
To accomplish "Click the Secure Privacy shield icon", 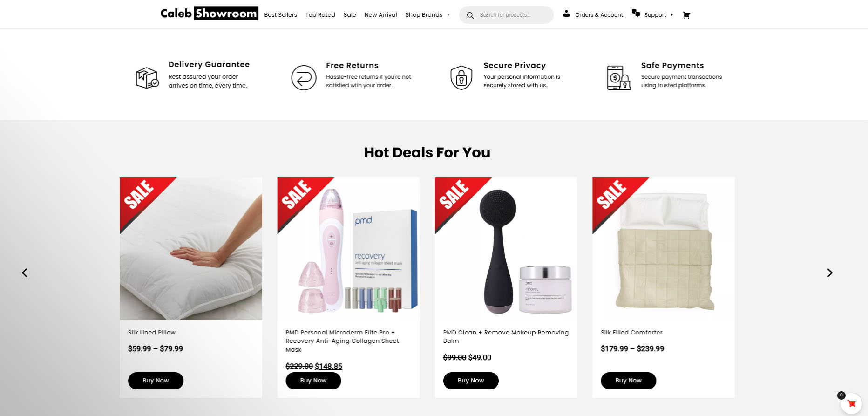I will click(x=461, y=78).
